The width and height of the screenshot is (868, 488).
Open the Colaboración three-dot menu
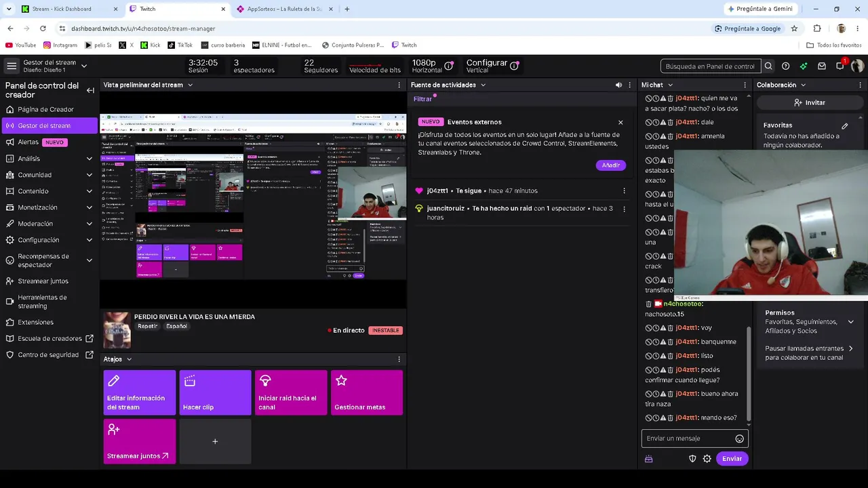861,85
